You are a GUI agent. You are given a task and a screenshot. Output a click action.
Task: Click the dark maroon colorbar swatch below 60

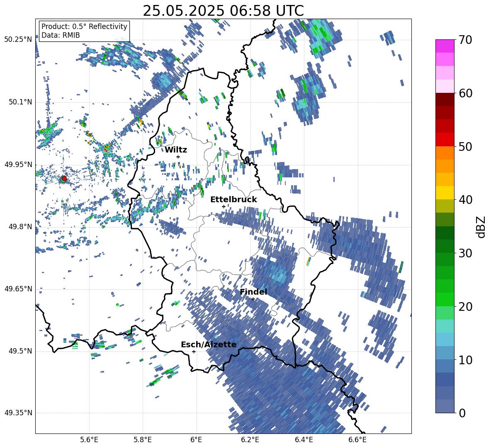pos(445,99)
